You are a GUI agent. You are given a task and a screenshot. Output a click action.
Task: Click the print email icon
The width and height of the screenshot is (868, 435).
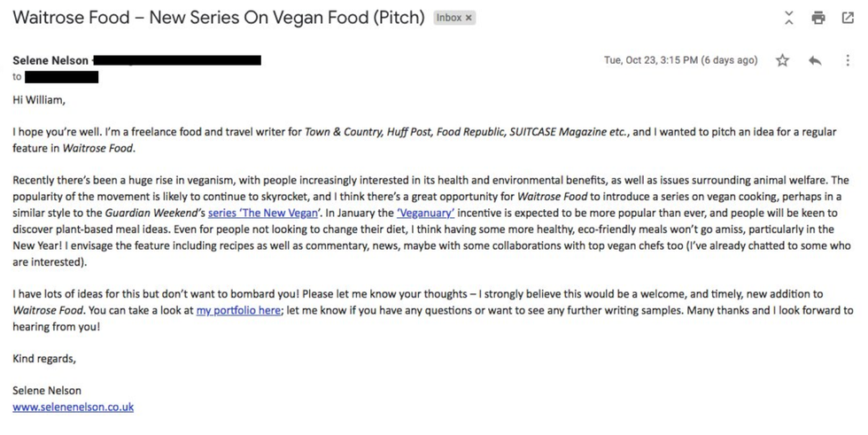coord(818,18)
